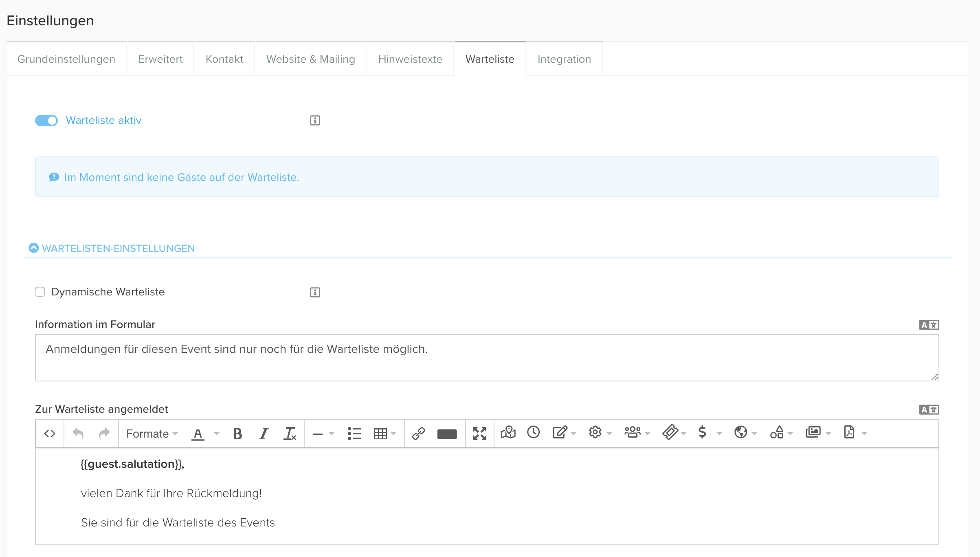Viewport: 980px width, 557px height.
Task: Enable the Dynamische Warteliste checkbox
Action: click(x=40, y=292)
